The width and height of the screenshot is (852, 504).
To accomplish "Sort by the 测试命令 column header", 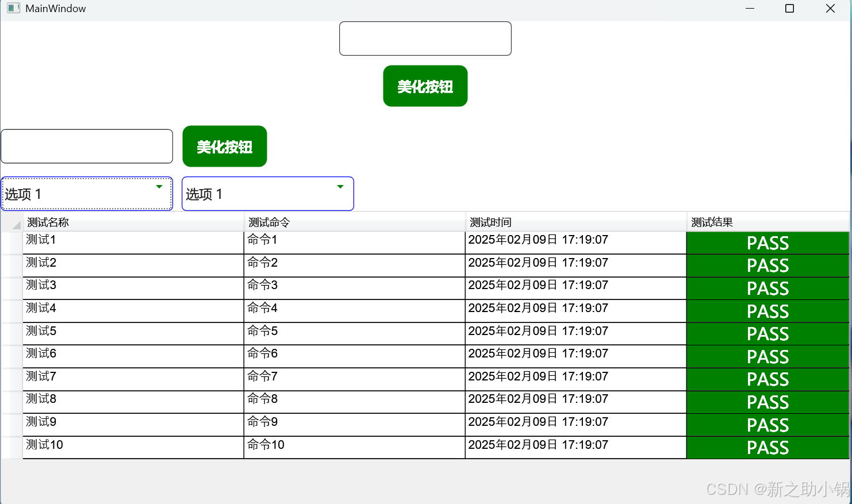I will point(355,222).
